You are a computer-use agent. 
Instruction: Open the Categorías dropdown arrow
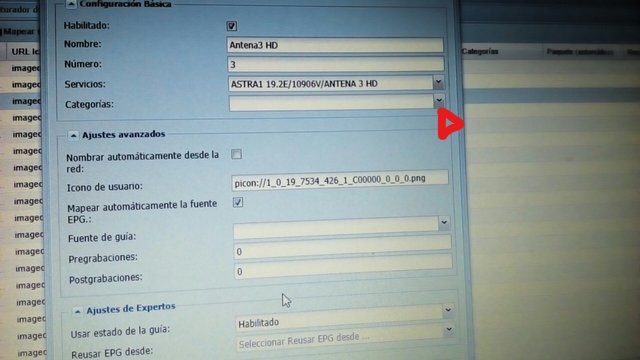[x=439, y=100]
